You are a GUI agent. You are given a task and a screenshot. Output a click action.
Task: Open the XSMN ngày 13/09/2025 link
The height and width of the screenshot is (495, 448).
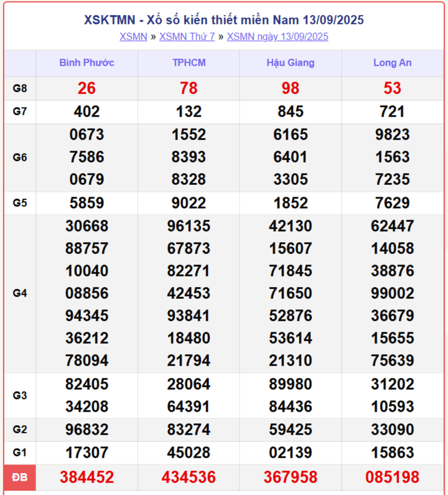coord(278,37)
